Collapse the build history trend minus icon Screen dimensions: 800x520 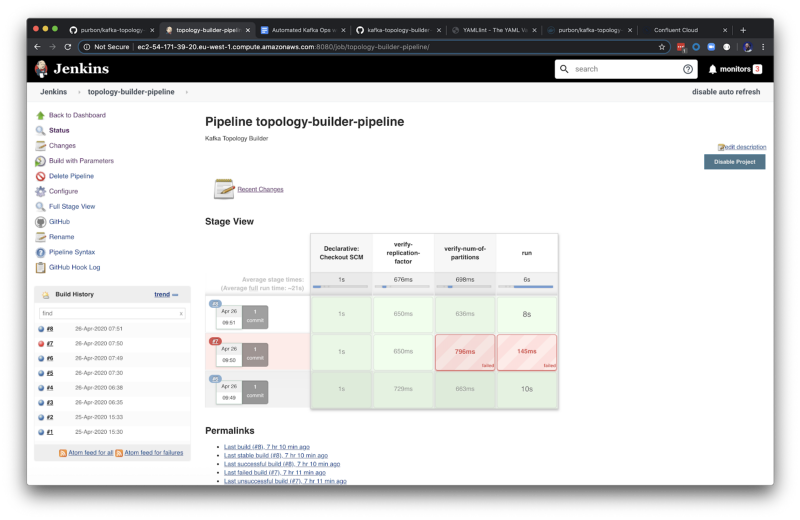[x=175, y=295]
